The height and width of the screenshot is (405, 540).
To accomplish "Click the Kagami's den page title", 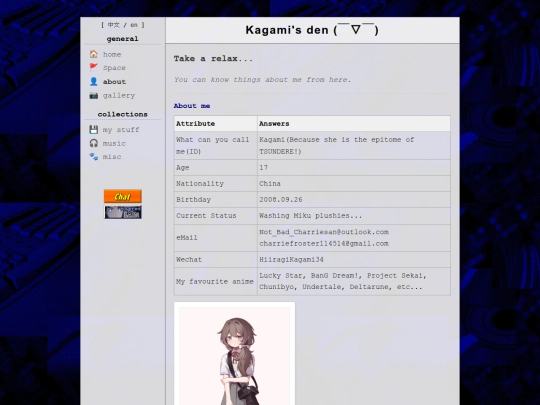I will (312, 30).
